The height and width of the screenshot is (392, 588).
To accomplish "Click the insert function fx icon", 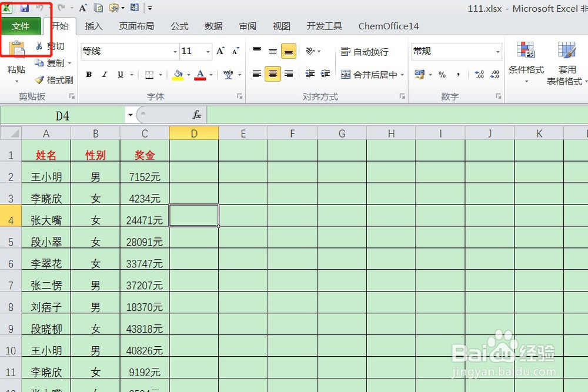I will (x=197, y=115).
